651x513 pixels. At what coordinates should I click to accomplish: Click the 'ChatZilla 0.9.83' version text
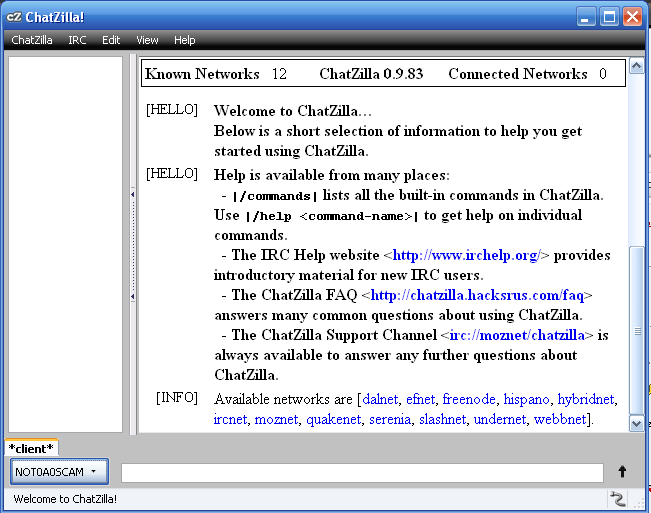point(371,74)
